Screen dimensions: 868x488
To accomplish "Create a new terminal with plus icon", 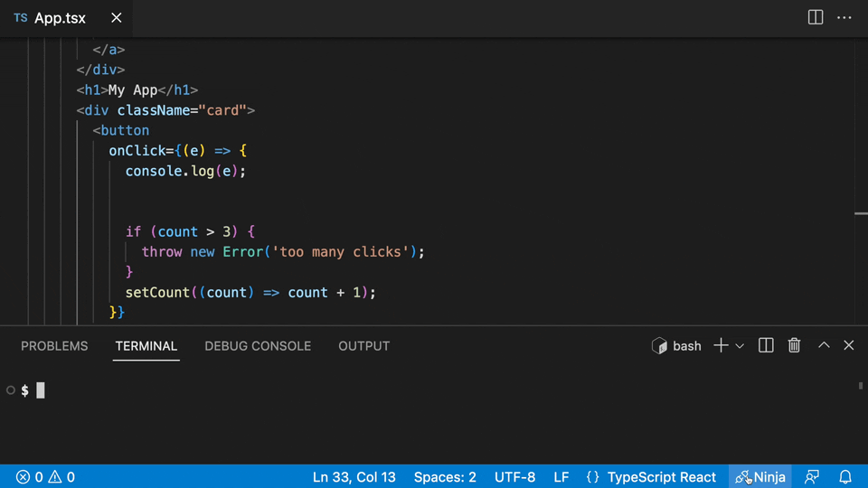I will pyautogui.click(x=721, y=345).
